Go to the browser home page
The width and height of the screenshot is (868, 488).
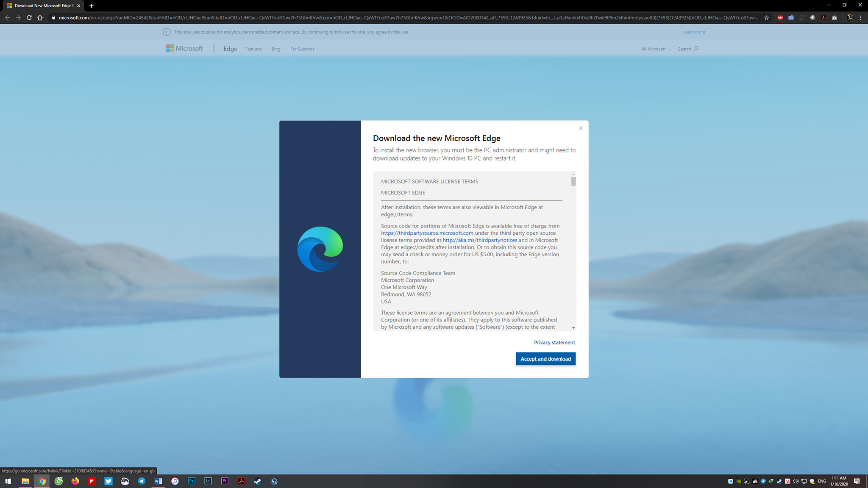click(40, 17)
